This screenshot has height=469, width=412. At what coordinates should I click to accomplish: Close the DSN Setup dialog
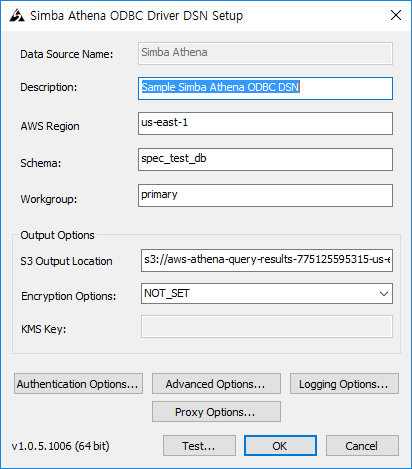point(396,15)
